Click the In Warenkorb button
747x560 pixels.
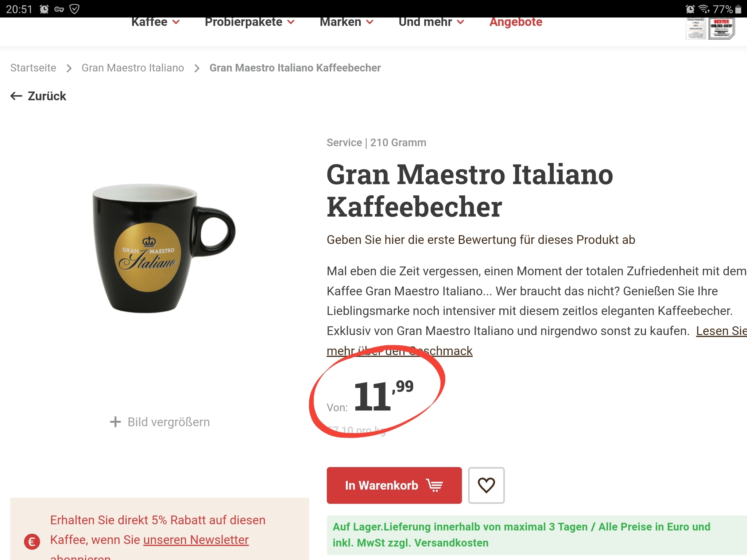point(394,485)
